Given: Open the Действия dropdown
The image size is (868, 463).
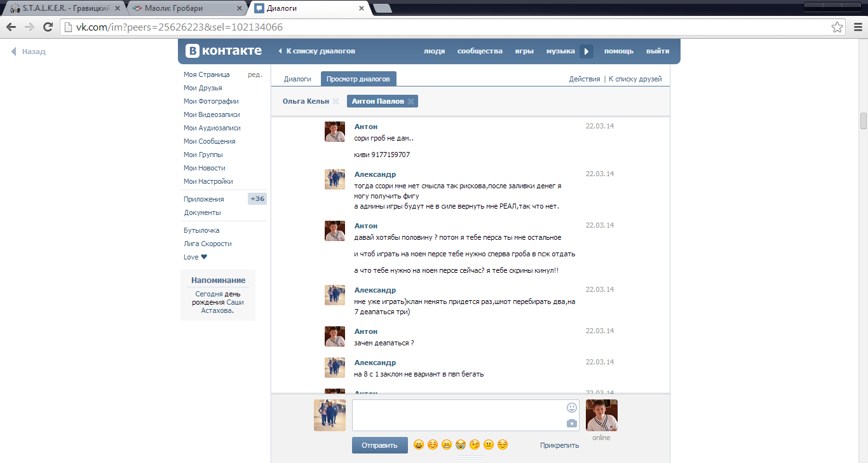Looking at the screenshot, I should coord(585,79).
